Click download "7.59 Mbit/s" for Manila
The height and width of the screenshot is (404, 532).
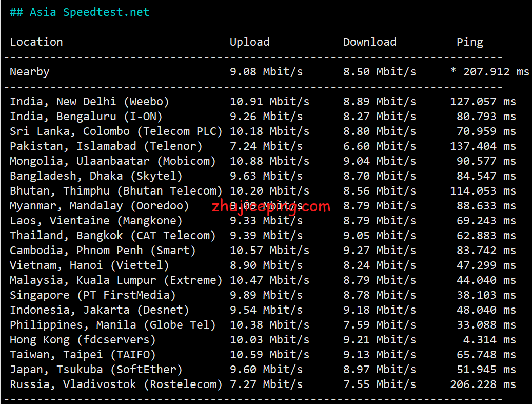[379, 325]
